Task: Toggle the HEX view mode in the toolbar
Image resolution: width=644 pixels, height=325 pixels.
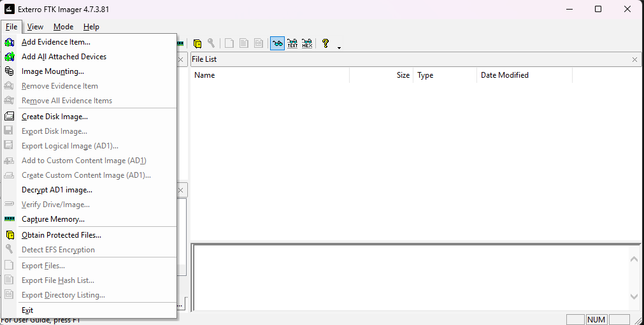Action: (x=307, y=43)
